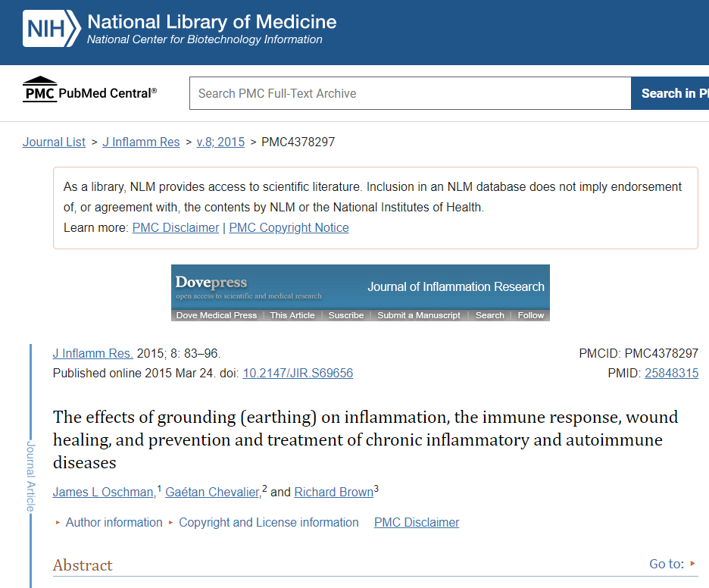The image size is (709, 588).
Task: View author James L Oschman
Action: click(103, 492)
